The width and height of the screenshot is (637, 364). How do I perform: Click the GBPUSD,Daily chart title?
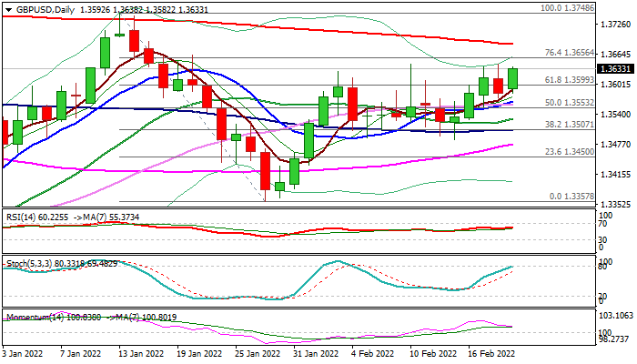click(x=40, y=8)
